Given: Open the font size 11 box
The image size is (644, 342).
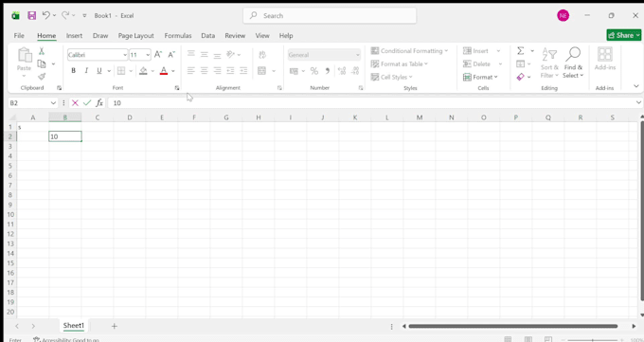Looking at the screenshot, I should point(140,55).
